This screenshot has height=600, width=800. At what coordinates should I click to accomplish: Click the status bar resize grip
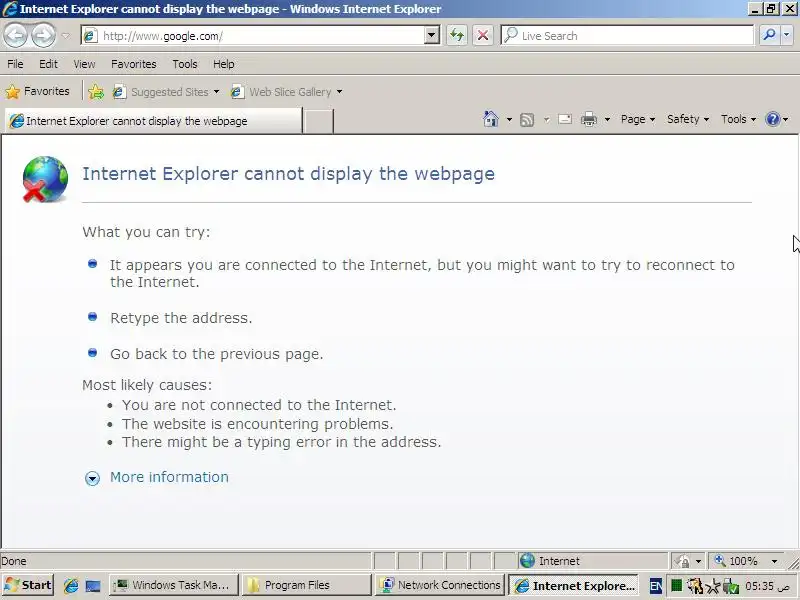coord(793,562)
